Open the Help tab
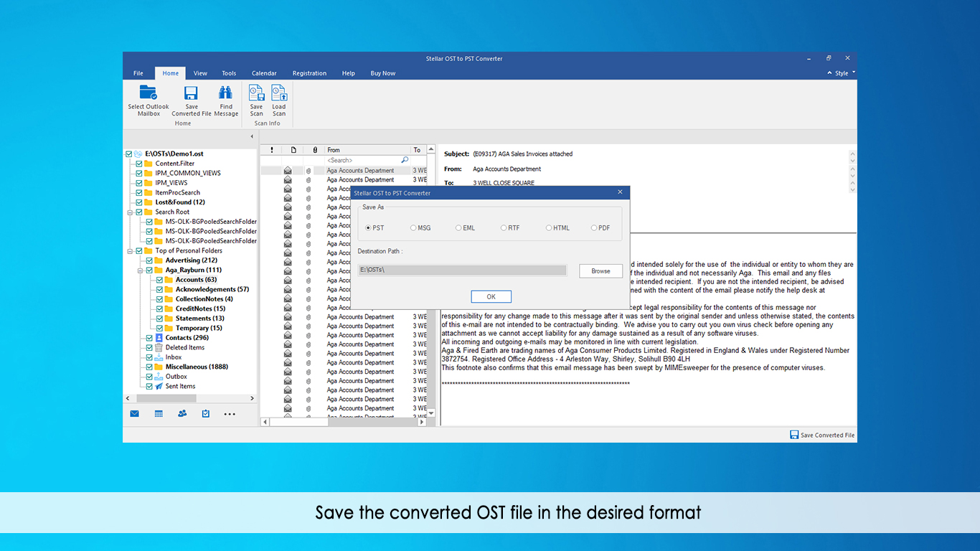Screen dimensions: 980x551 (348, 73)
